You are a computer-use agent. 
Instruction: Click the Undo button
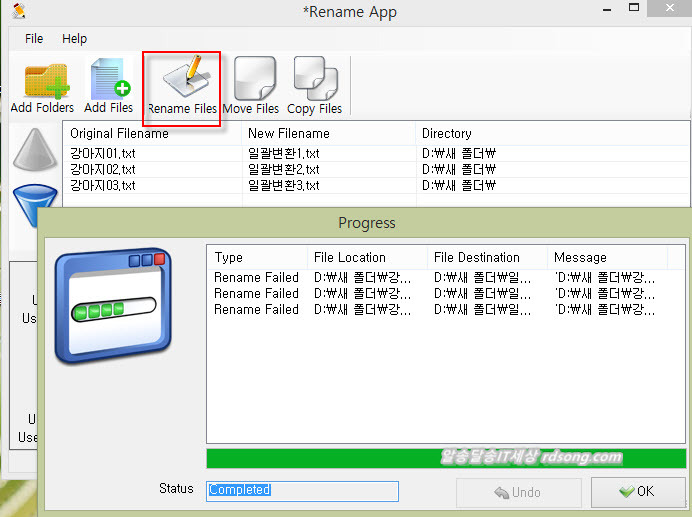pyautogui.click(x=517, y=492)
